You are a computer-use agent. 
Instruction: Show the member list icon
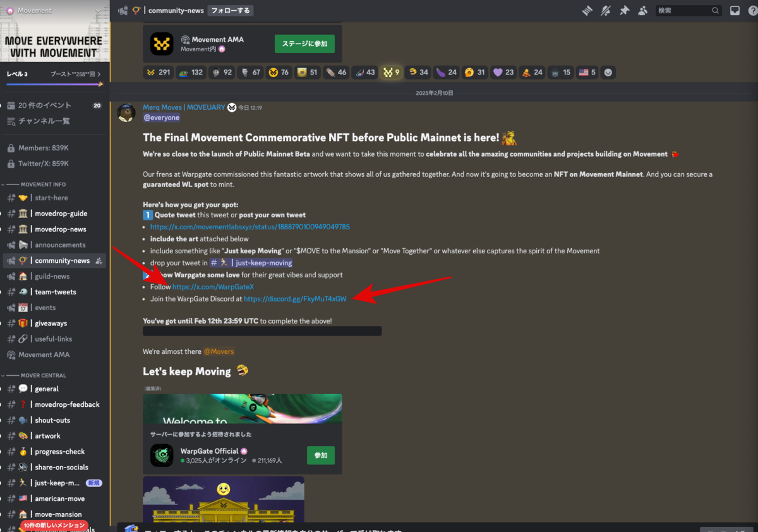point(642,10)
